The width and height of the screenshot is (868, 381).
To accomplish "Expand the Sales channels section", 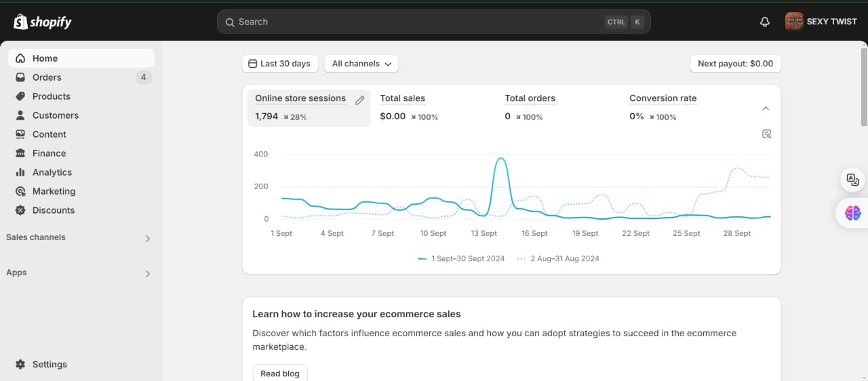I will (147, 238).
